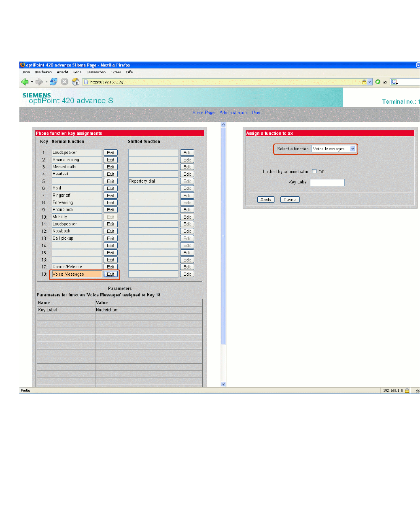Edit shifted function of key 18

pos(187,274)
